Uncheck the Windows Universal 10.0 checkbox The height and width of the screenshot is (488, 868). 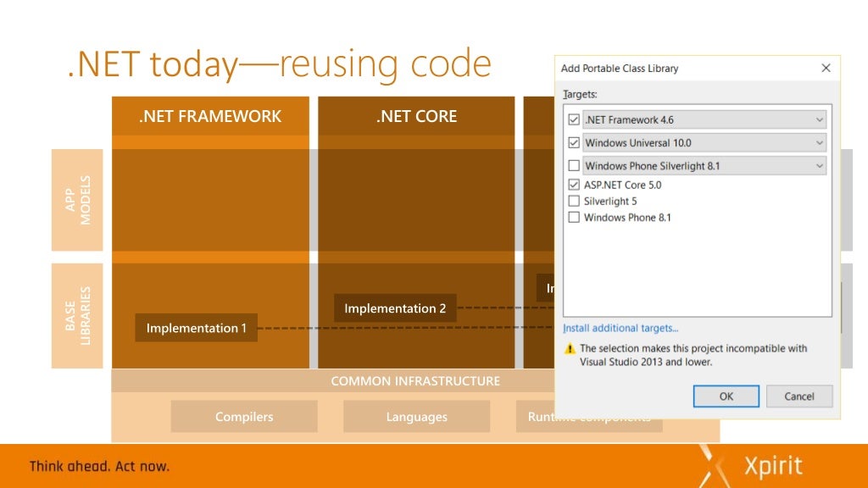574,142
